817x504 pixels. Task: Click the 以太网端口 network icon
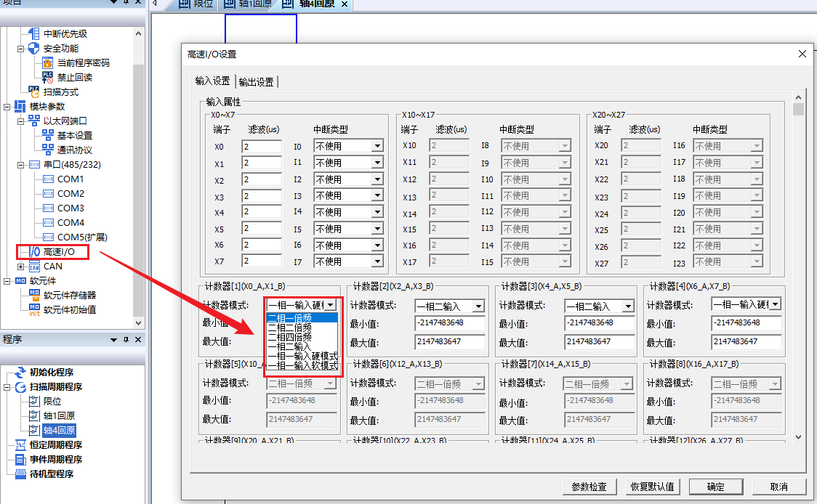(34, 121)
